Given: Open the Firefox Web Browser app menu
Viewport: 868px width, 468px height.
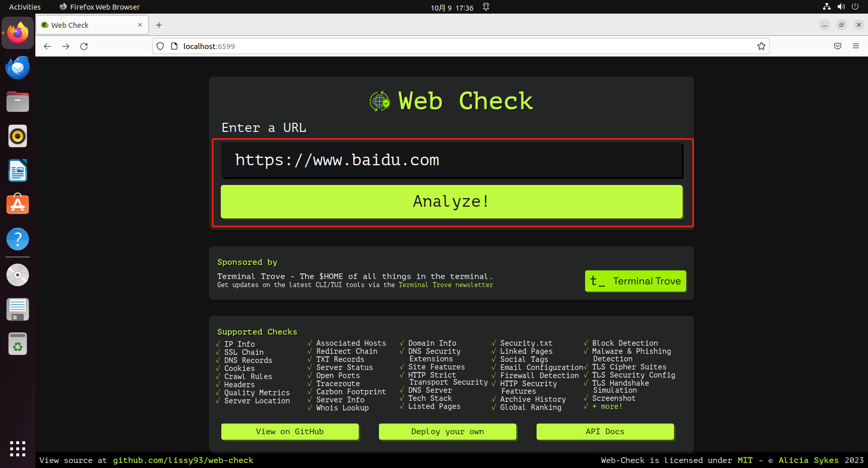Looking at the screenshot, I should tap(100, 7).
